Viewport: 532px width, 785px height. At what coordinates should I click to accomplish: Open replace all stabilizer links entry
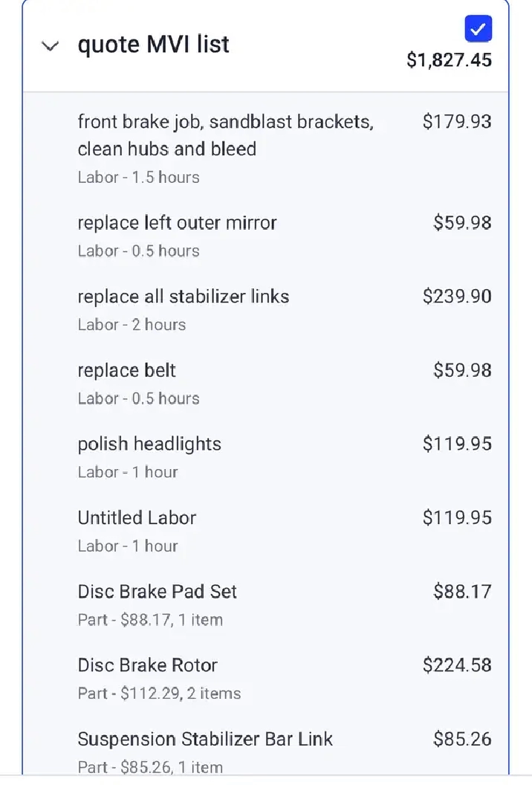(x=183, y=297)
